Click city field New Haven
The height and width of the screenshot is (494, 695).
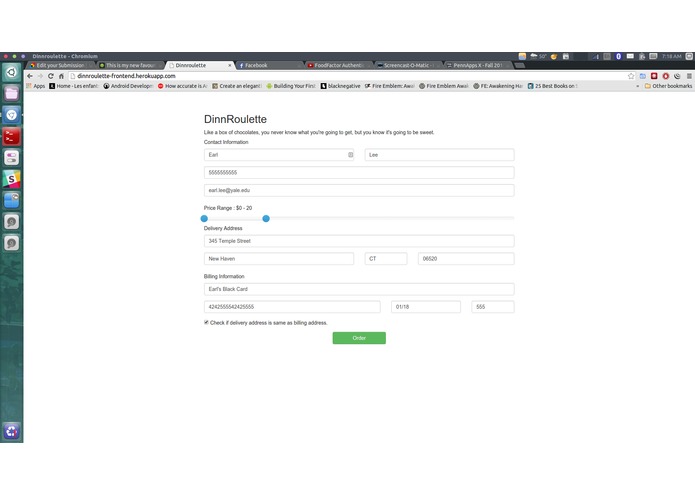(x=279, y=259)
